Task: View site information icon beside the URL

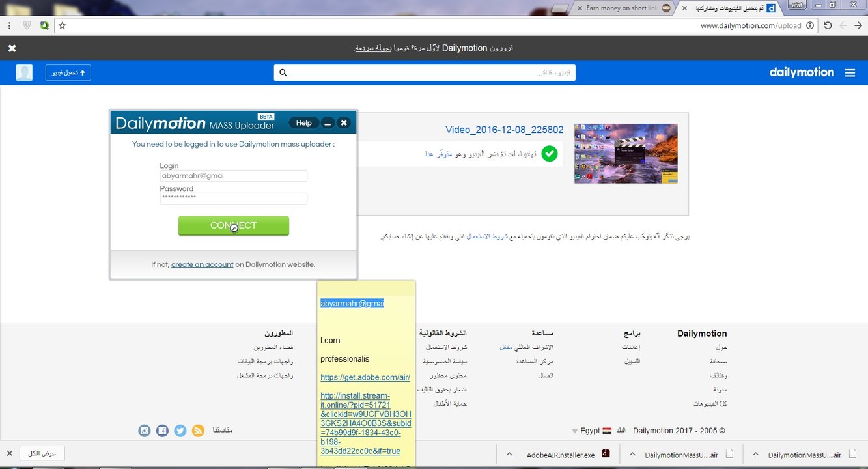Action: pos(810,25)
